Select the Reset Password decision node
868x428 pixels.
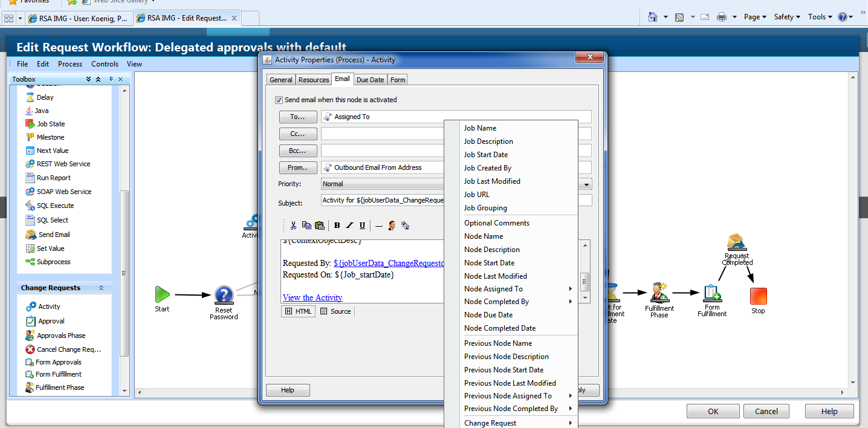click(224, 295)
